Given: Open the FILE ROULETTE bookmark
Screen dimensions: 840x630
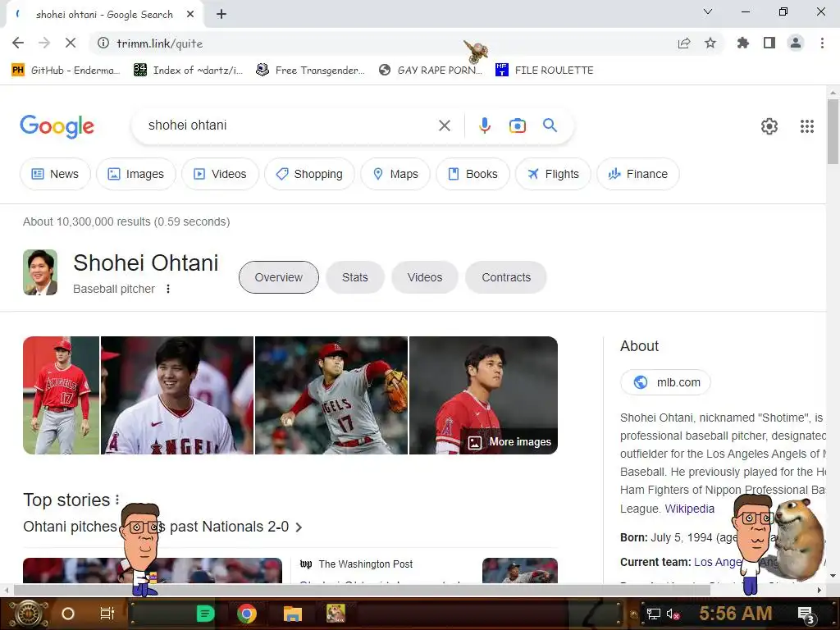Looking at the screenshot, I should [545, 71].
